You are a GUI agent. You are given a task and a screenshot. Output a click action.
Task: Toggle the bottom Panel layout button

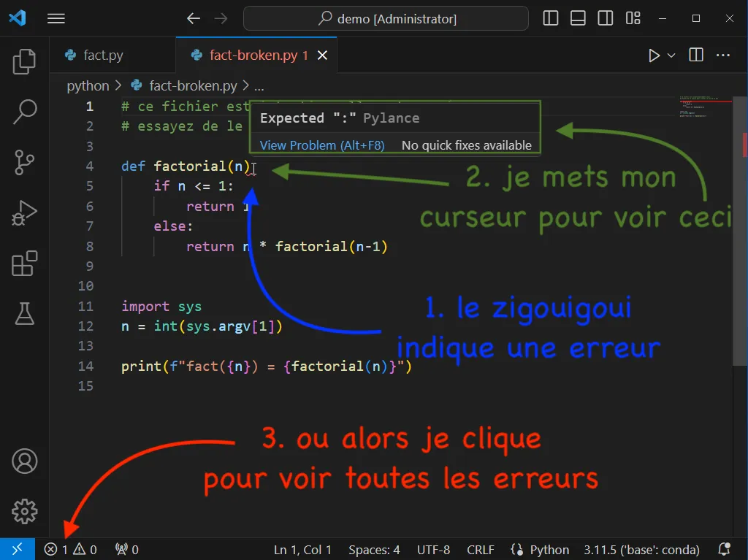(578, 18)
